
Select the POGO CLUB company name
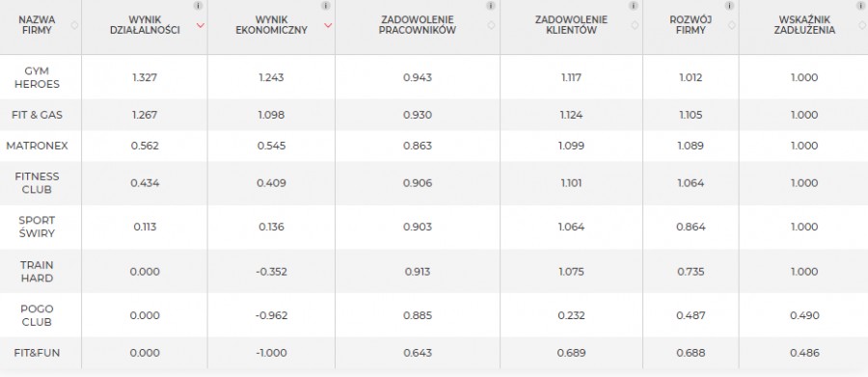[x=37, y=315]
